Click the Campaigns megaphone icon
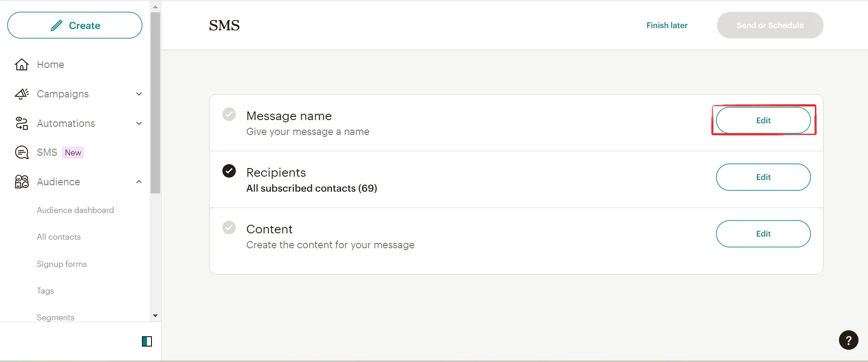 (x=22, y=94)
